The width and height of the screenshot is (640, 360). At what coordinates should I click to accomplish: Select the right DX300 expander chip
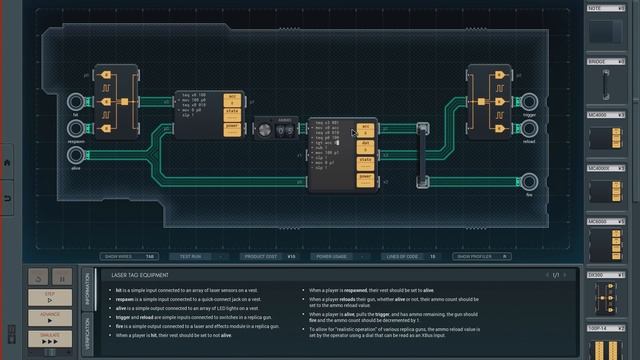489,102
